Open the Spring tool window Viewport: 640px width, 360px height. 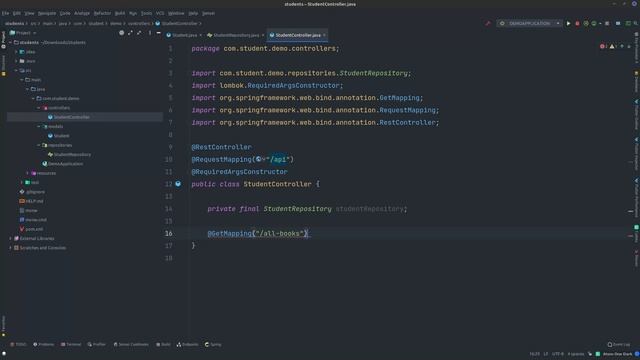213,344
